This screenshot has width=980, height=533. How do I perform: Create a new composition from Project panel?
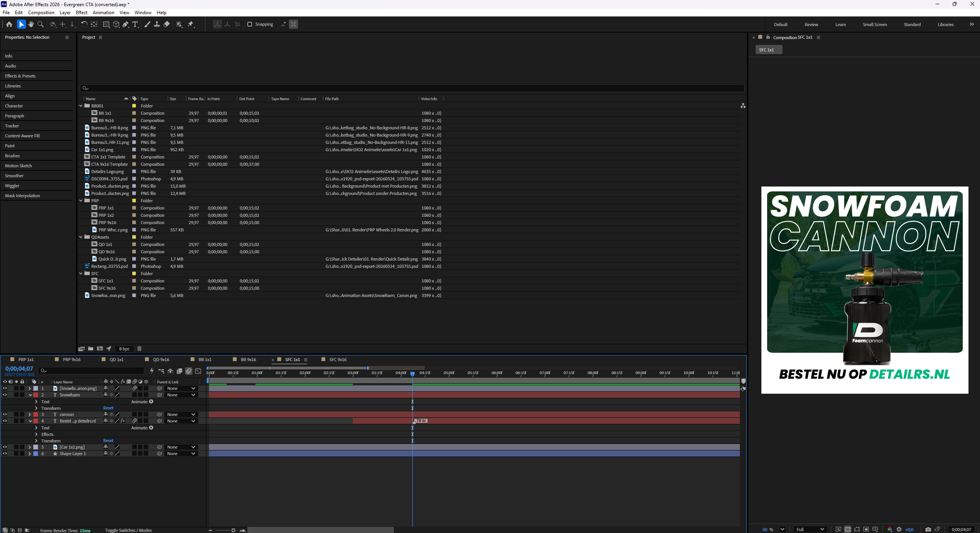(x=100, y=349)
